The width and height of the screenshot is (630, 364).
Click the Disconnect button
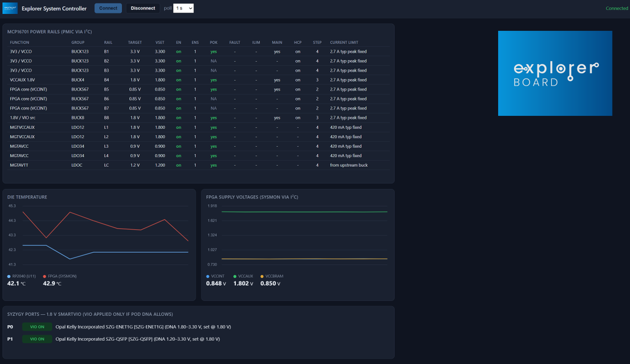tap(143, 8)
